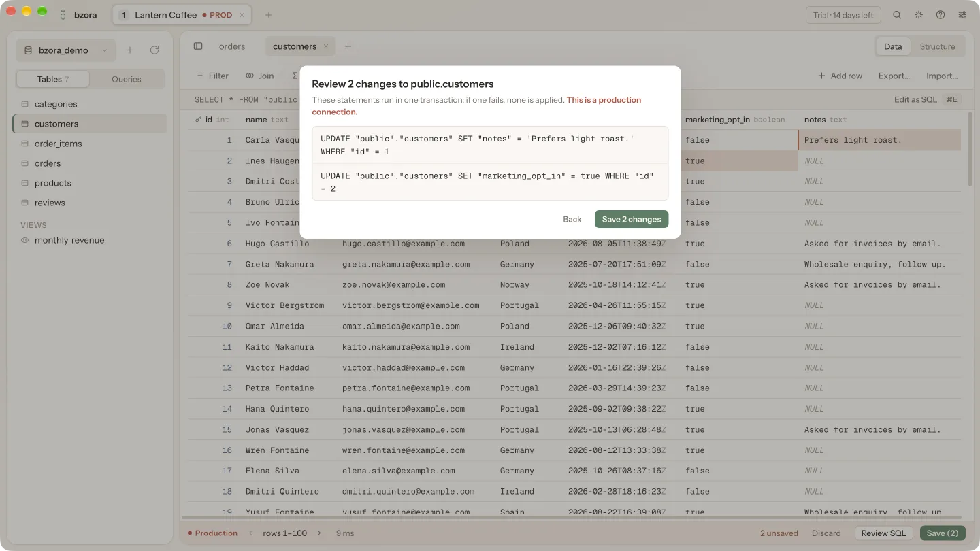The image size is (980, 551).
Task: Open the Filter tool
Action: click(x=212, y=76)
